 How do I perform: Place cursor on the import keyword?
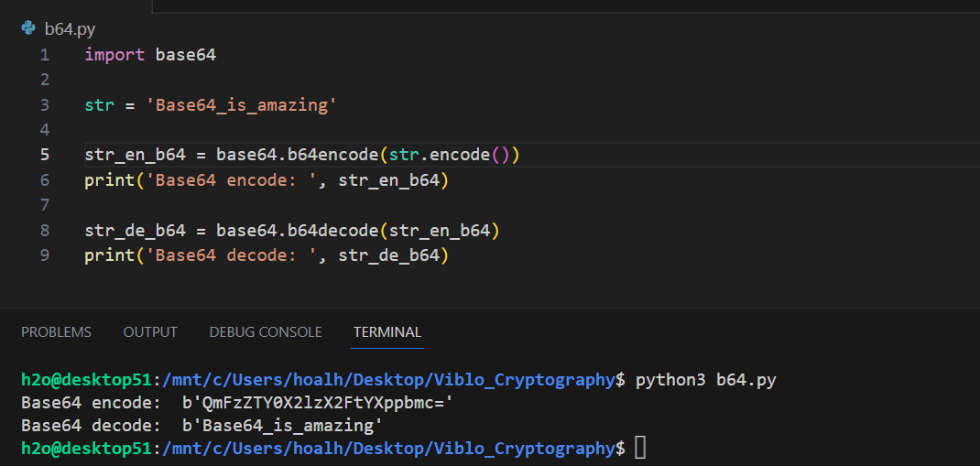(x=114, y=55)
